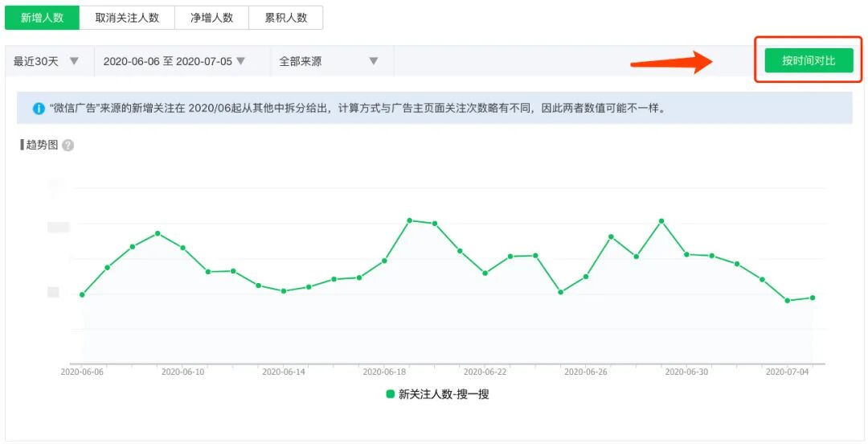Switch to the 取消关注人数 tab

point(127,17)
